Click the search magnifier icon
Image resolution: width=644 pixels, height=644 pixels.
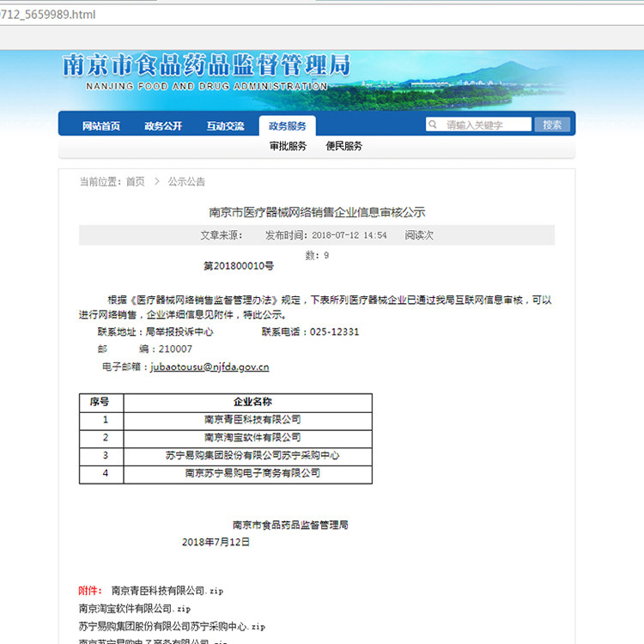coord(433,124)
